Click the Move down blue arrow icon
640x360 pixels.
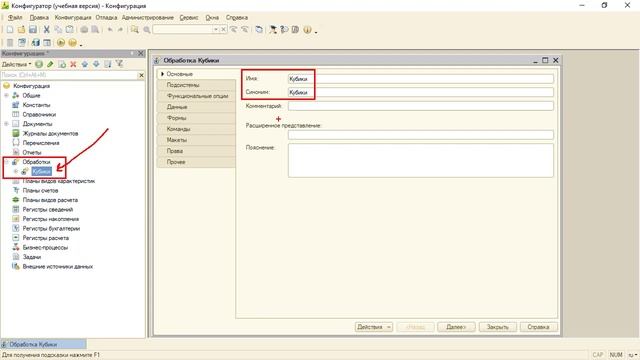click(96, 64)
